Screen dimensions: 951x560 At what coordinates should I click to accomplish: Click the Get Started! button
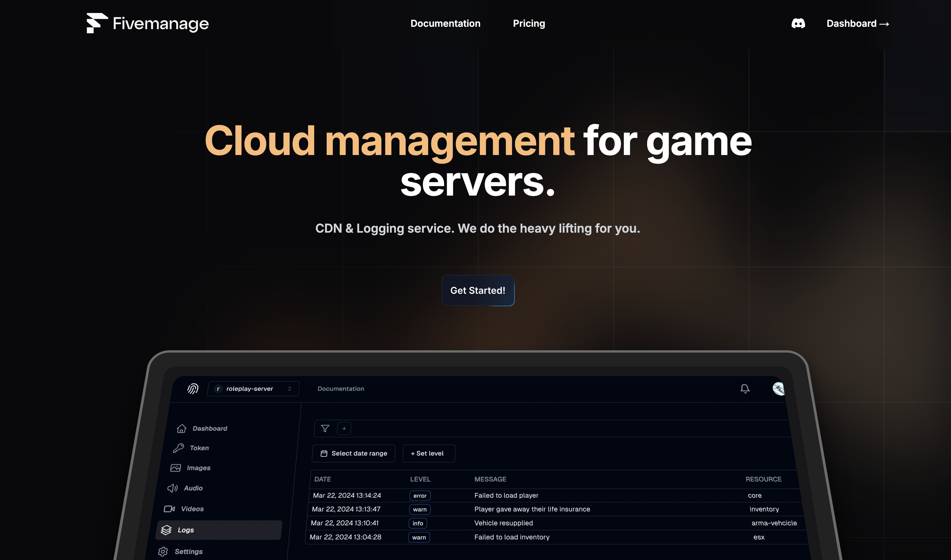click(478, 290)
